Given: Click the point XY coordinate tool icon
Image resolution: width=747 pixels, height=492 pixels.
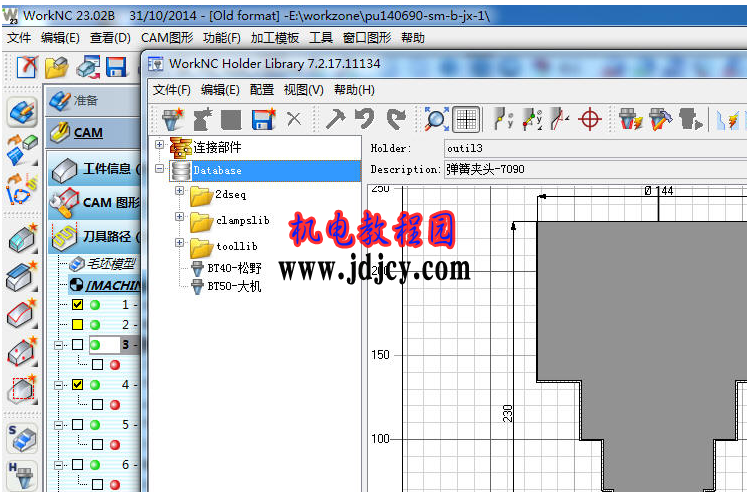Looking at the screenshot, I should coord(532,119).
